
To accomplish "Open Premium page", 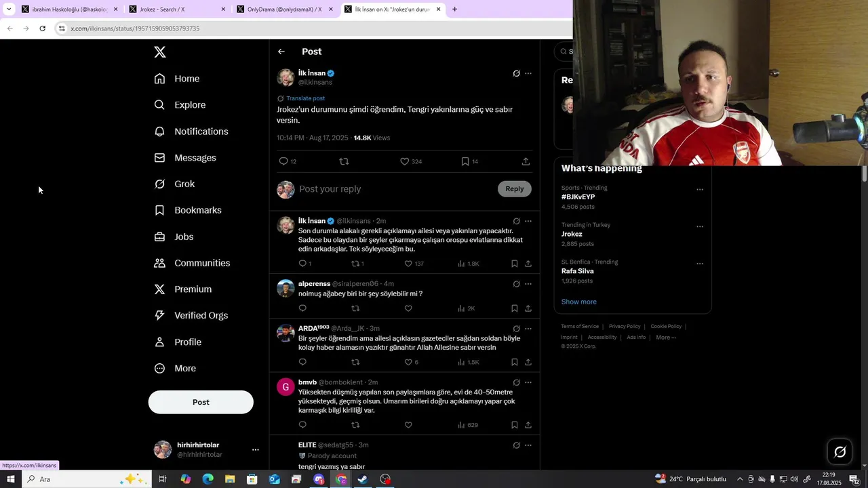I will coord(183,289).
